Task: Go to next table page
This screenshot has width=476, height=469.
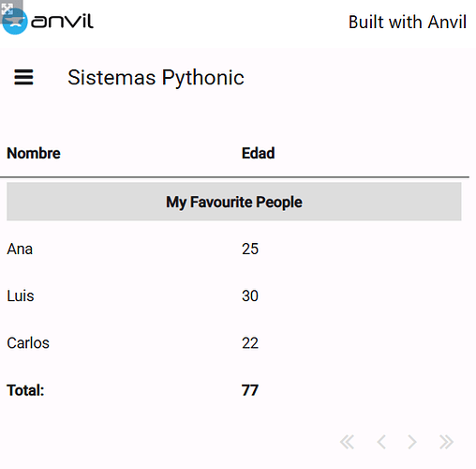Action: (x=412, y=442)
